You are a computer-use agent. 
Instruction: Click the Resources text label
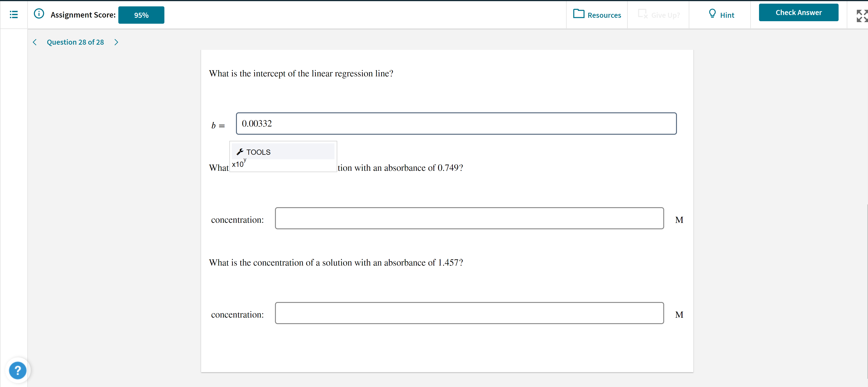click(x=604, y=15)
